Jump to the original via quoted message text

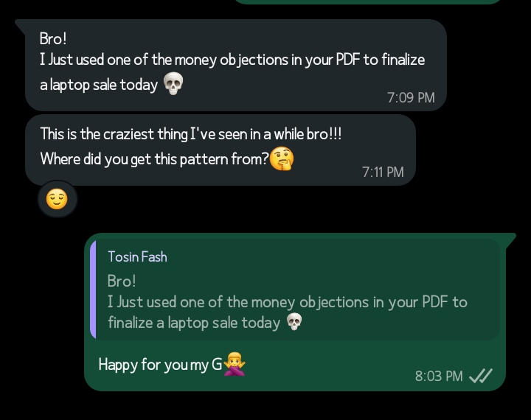[287, 302]
